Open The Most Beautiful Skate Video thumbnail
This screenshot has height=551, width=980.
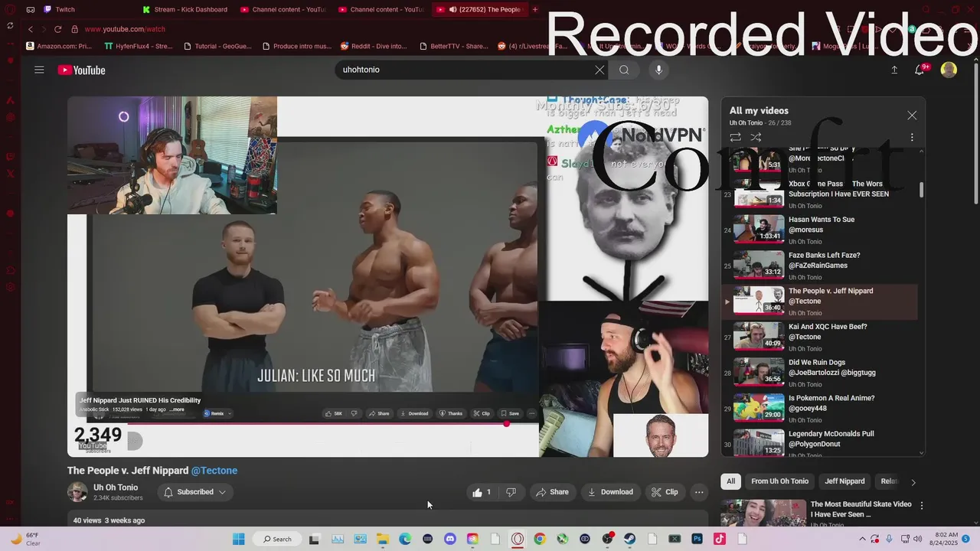(763, 513)
